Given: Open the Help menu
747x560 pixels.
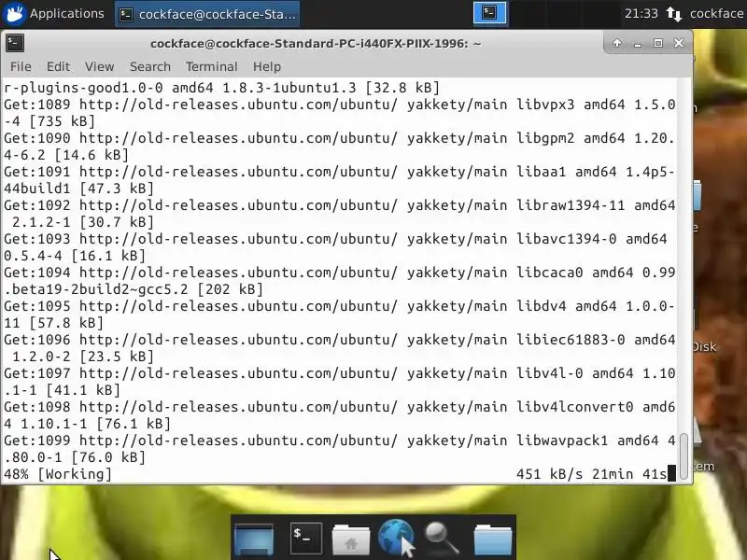Looking at the screenshot, I should [267, 66].
